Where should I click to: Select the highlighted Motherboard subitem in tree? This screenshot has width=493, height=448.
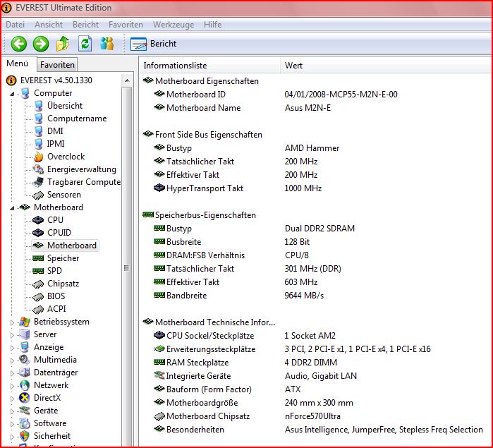coord(66,246)
